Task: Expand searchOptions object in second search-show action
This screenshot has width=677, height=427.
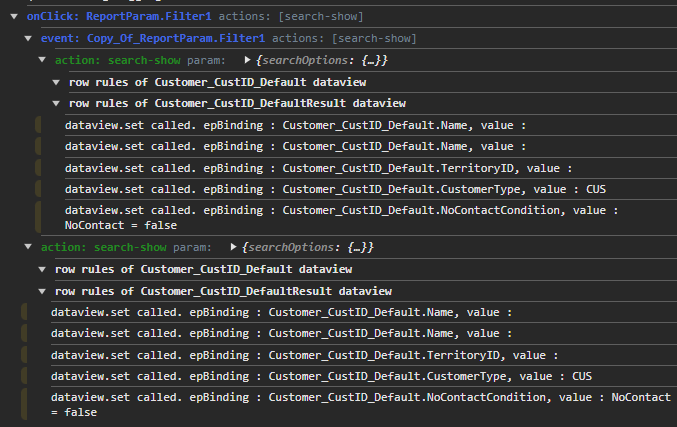Action: (x=234, y=247)
